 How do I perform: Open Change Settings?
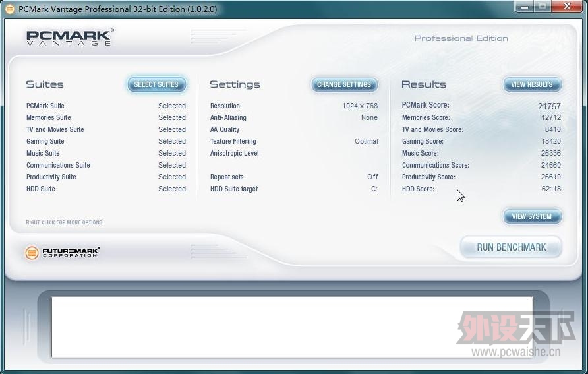pos(344,84)
